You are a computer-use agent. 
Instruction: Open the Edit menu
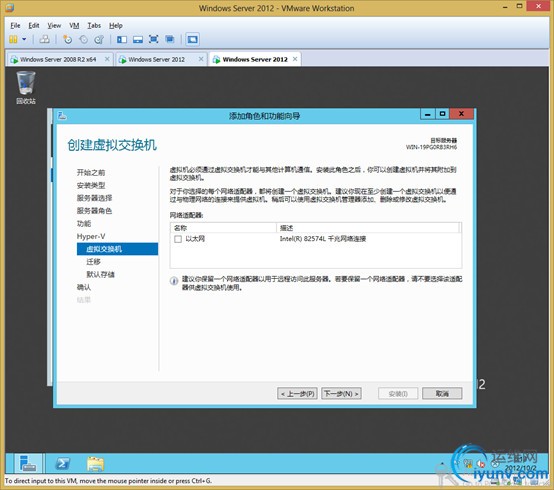[34, 25]
